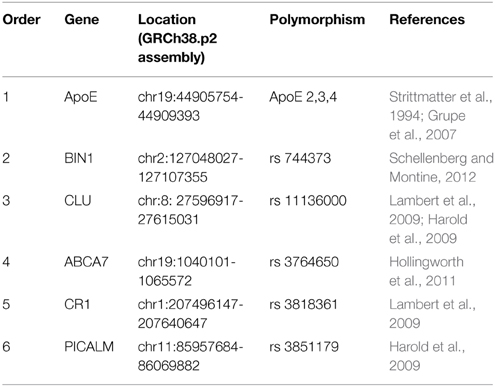Screen dimensions: 495x387
Task: Select the ApoE gene cell
Action: point(81,97)
